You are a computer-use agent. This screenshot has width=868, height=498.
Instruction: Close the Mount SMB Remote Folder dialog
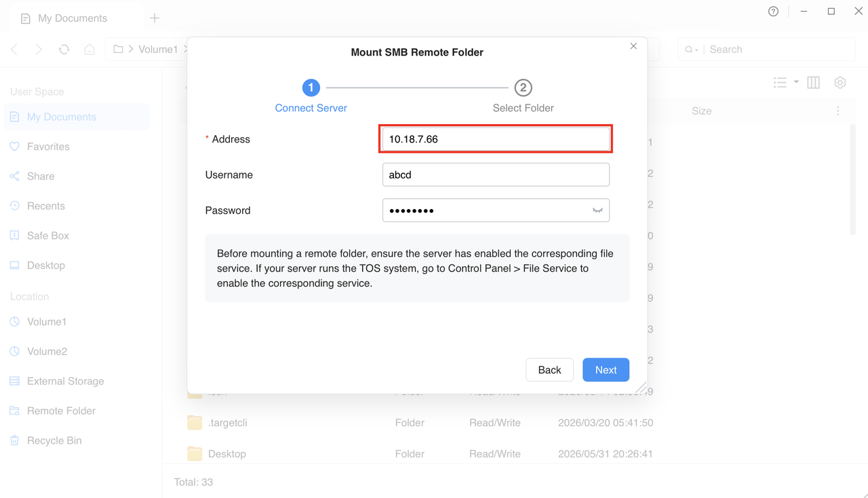[x=633, y=46]
